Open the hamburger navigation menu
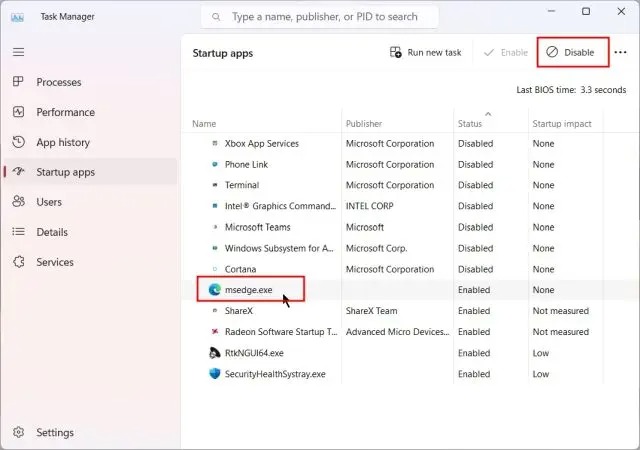Image resolution: width=640 pixels, height=450 pixels. pos(18,52)
